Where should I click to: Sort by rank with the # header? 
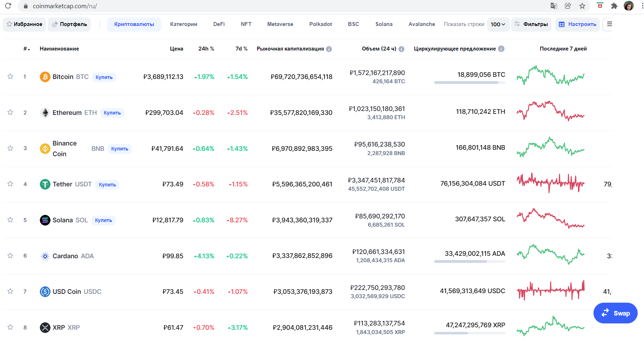point(26,49)
